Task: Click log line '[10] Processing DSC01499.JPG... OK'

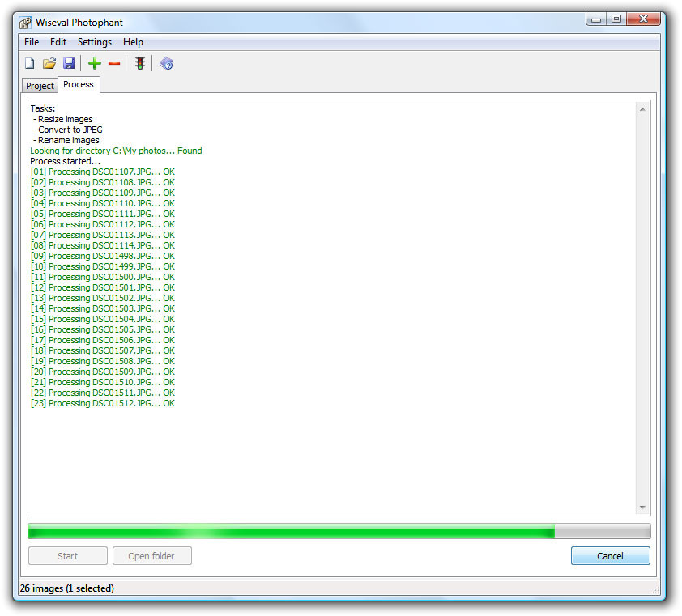Action: tap(103, 266)
